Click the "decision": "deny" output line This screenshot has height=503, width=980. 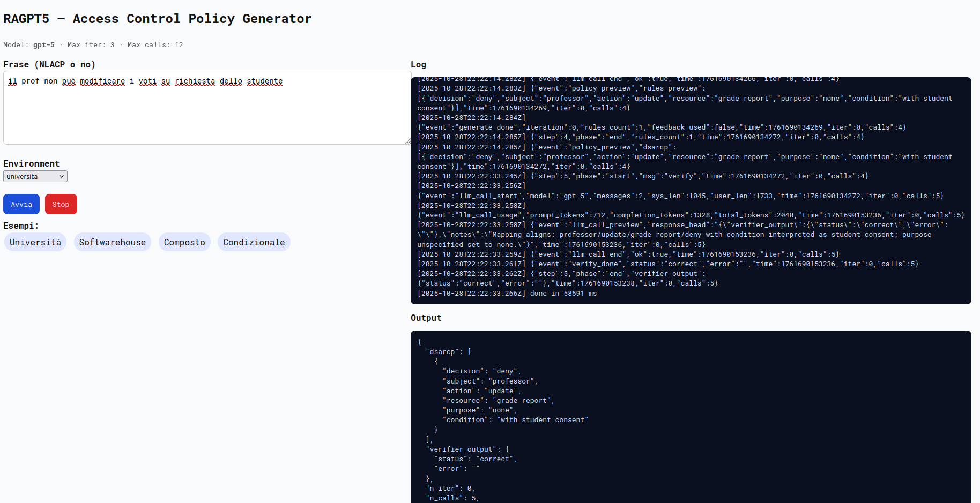[x=482, y=371]
